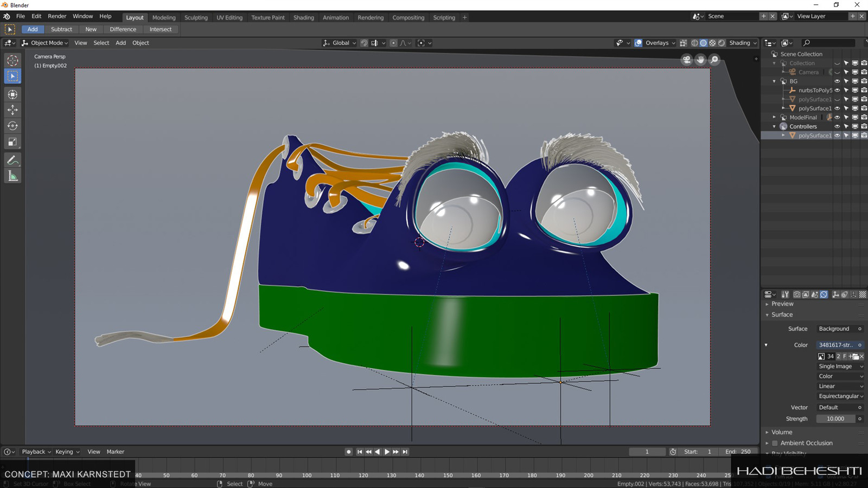The width and height of the screenshot is (868, 488).
Task: Expand Overlays options dropdown
Action: (x=660, y=43)
